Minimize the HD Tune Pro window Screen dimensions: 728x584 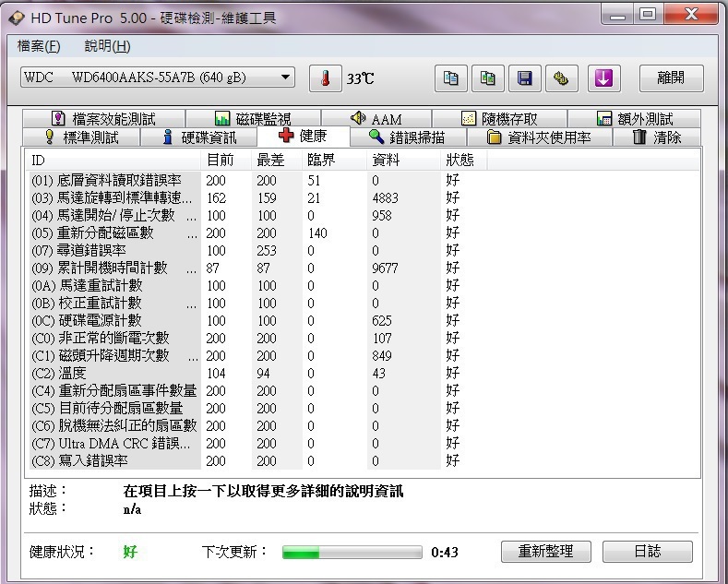click(x=617, y=15)
